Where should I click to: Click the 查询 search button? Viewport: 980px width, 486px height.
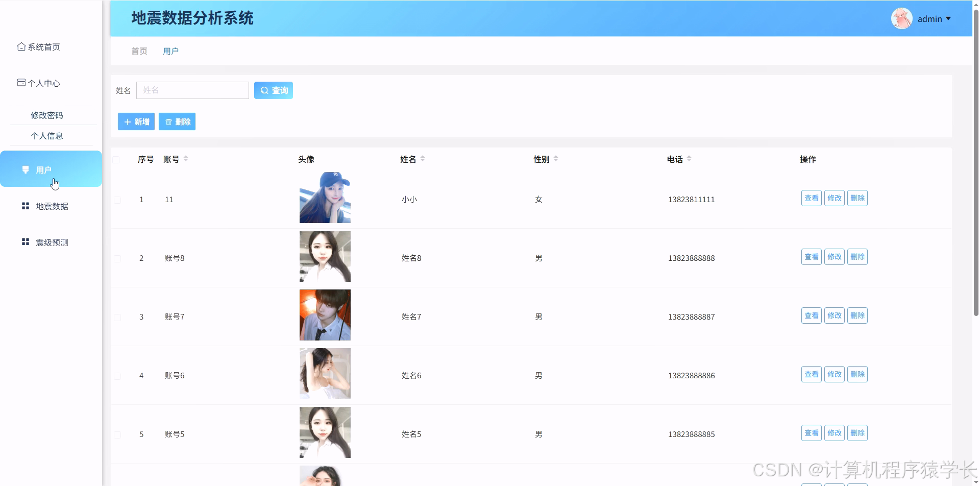(x=274, y=90)
